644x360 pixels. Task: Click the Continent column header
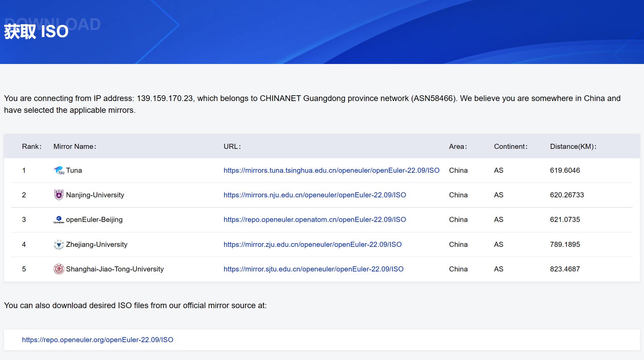(511, 146)
